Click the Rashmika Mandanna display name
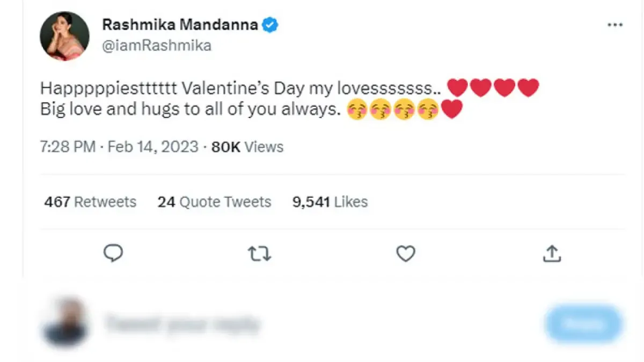The height and width of the screenshot is (362, 644). coord(179,25)
